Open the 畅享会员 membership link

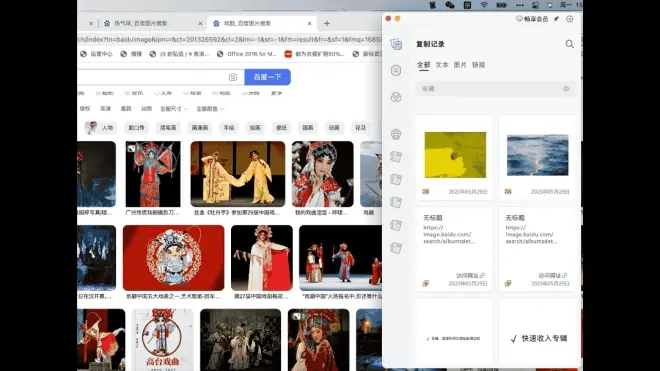point(532,19)
